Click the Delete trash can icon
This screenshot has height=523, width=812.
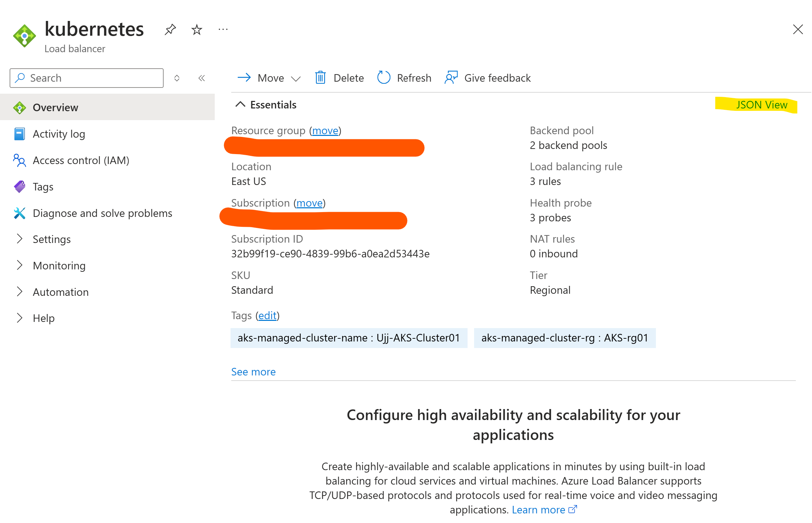pyautogui.click(x=320, y=78)
